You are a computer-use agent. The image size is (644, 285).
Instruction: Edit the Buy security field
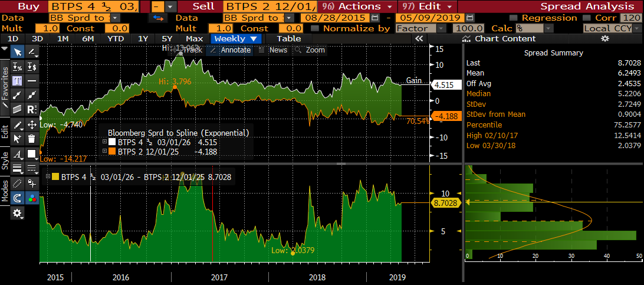[x=93, y=6]
